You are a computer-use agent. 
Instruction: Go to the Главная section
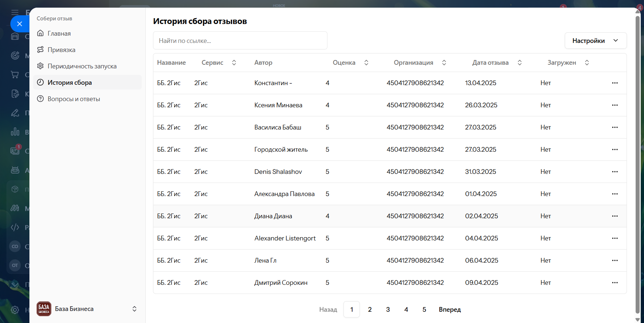click(87, 33)
